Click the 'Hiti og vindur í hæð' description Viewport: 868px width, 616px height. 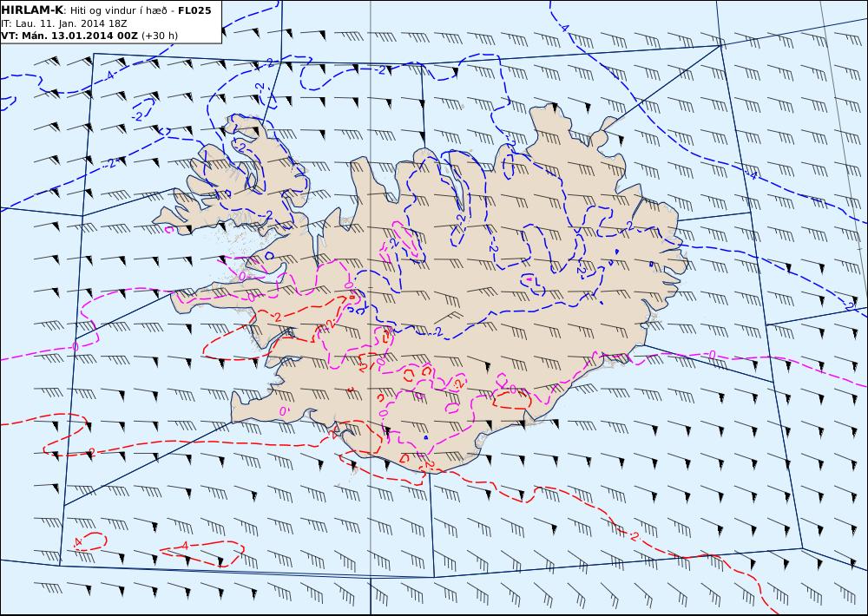coord(118,10)
